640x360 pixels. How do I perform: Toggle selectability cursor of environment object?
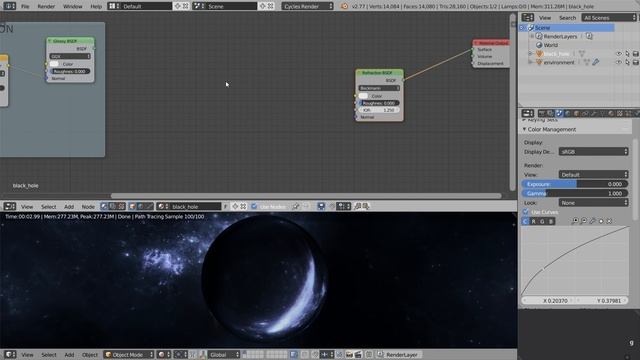pos(627,62)
